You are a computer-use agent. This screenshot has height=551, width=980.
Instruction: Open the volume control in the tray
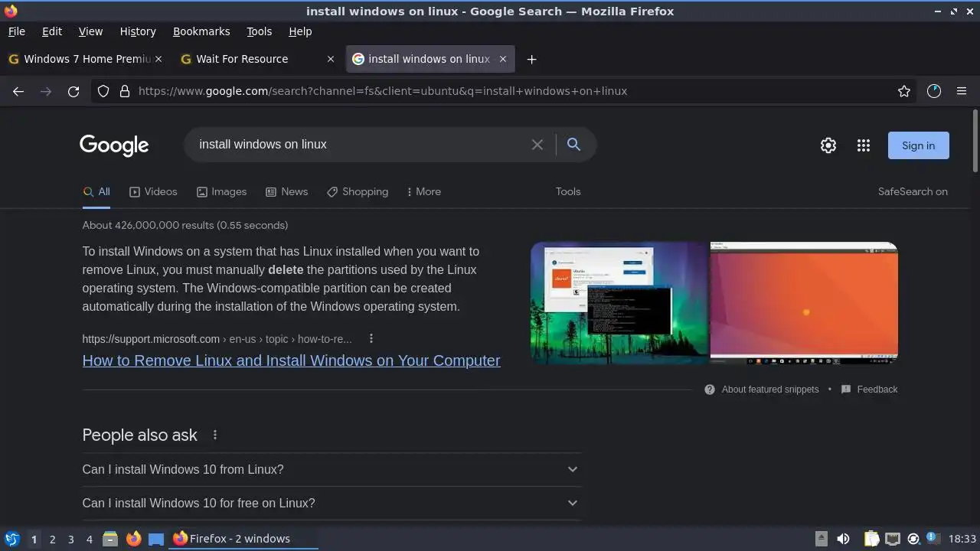843,539
